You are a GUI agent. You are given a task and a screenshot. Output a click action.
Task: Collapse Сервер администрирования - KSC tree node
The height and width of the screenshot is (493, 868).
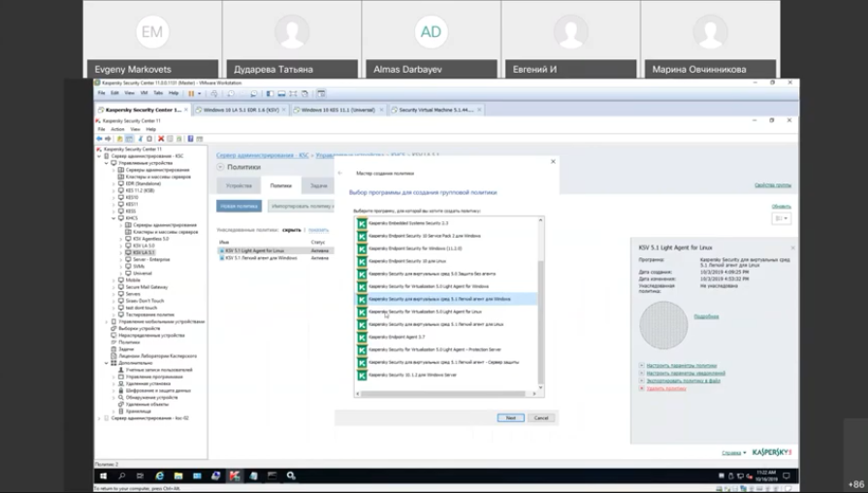coord(100,156)
